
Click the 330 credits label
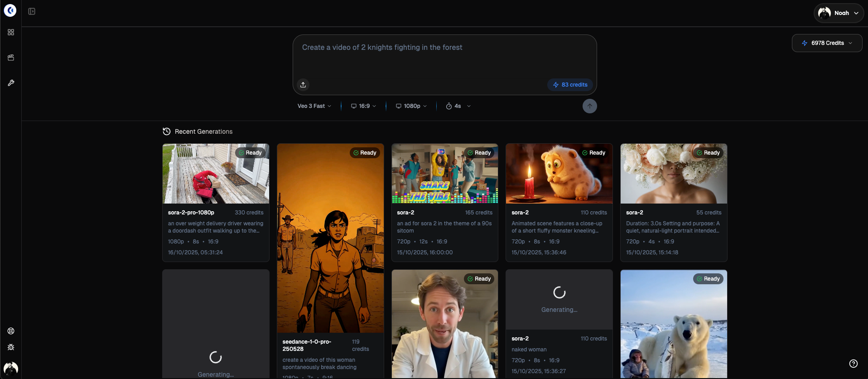[249, 213]
